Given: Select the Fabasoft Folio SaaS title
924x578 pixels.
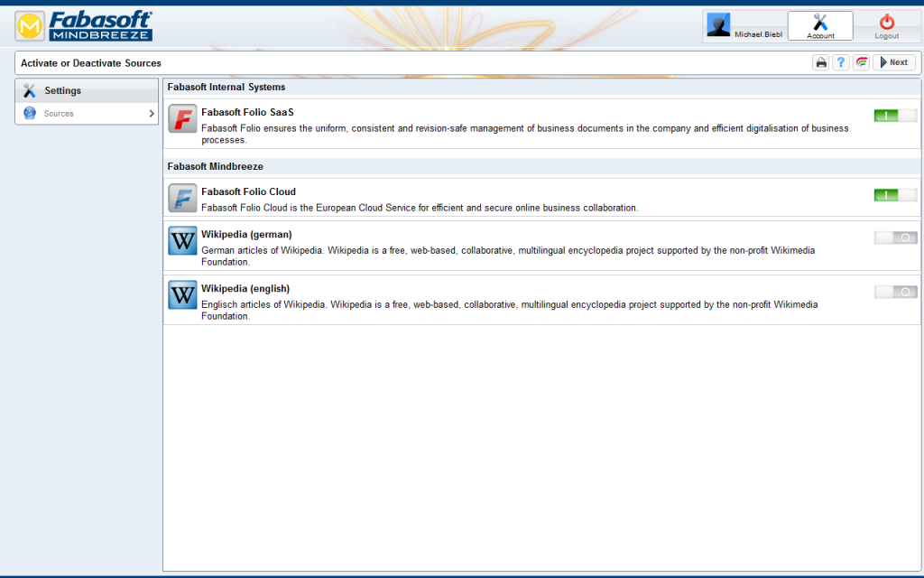Looking at the screenshot, I should pos(247,112).
